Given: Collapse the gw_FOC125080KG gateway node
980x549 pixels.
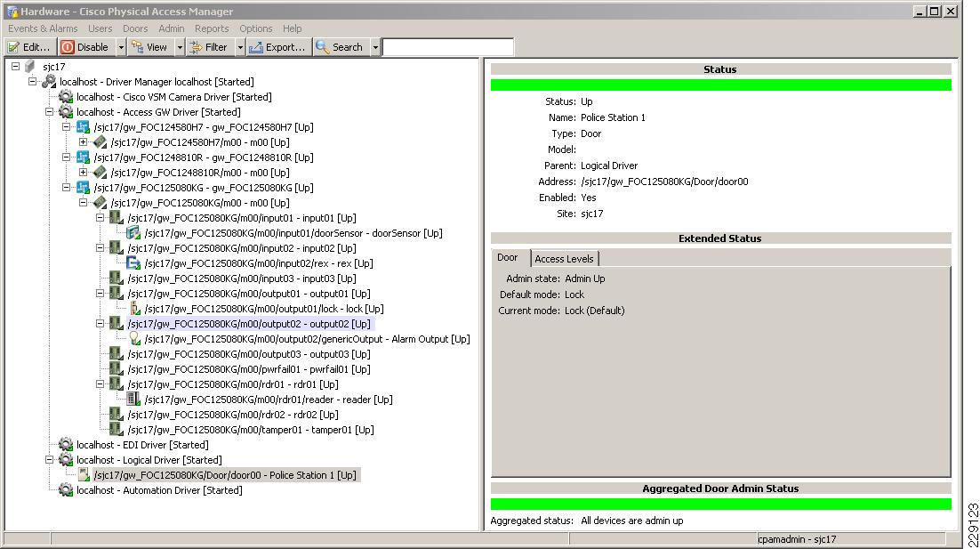Looking at the screenshot, I should coord(66,188).
